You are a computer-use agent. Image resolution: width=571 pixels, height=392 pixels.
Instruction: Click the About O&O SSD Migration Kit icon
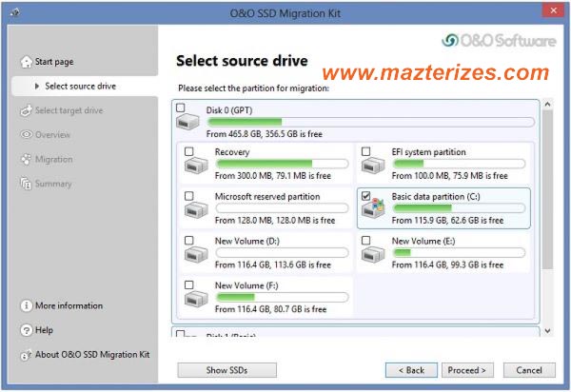click(x=27, y=355)
